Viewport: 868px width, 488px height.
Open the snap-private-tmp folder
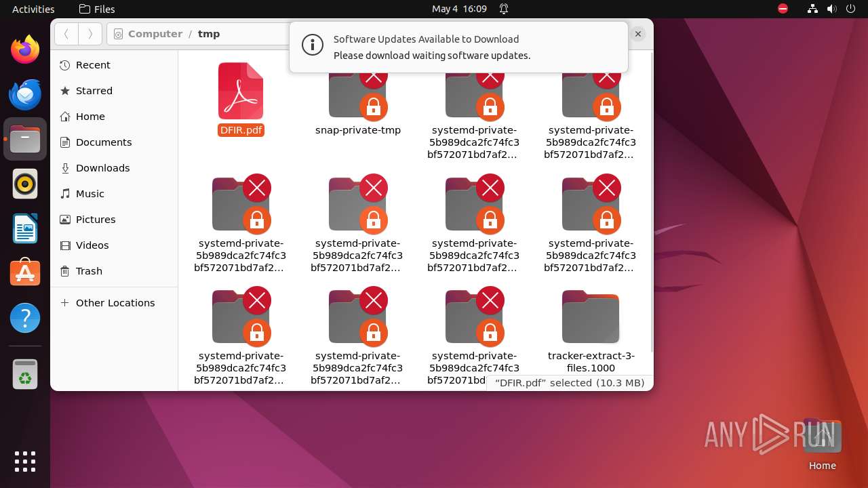358,96
